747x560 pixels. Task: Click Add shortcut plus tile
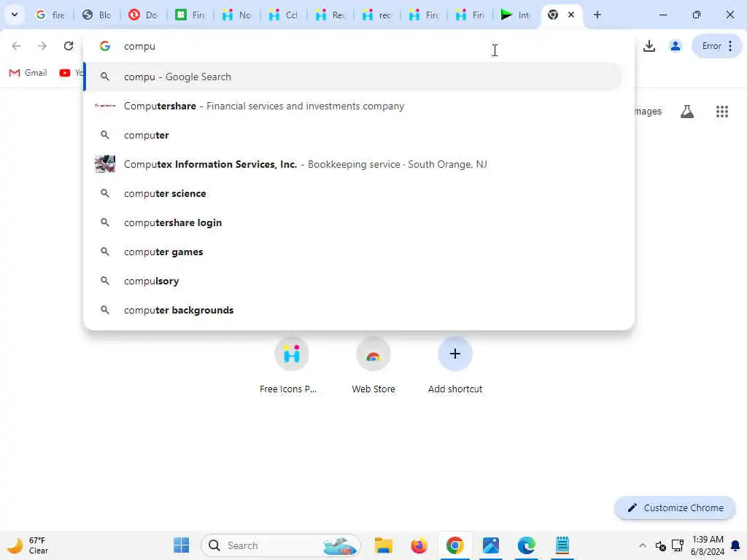[x=455, y=366]
